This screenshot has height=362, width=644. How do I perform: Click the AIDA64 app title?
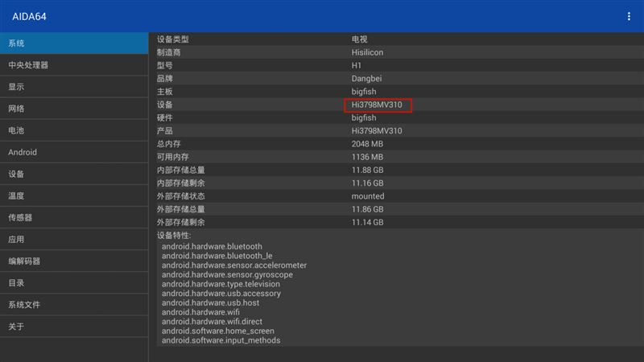pos(29,17)
